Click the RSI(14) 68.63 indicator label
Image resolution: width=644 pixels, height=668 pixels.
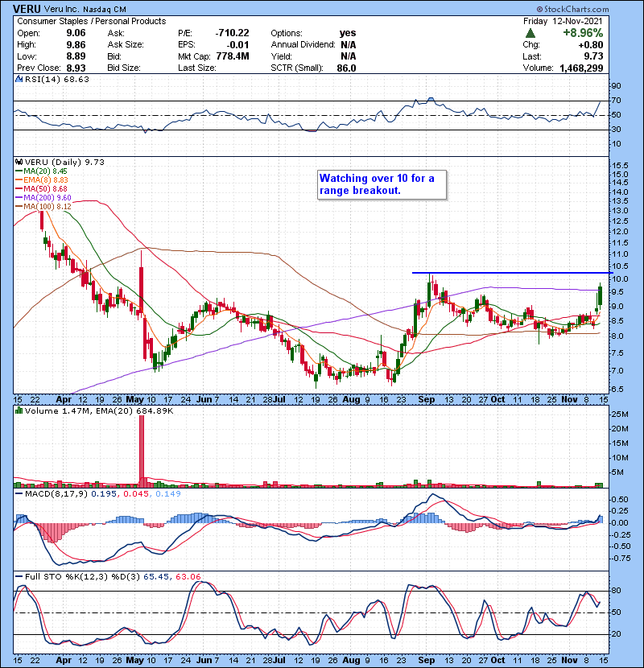click(x=56, y=79)
